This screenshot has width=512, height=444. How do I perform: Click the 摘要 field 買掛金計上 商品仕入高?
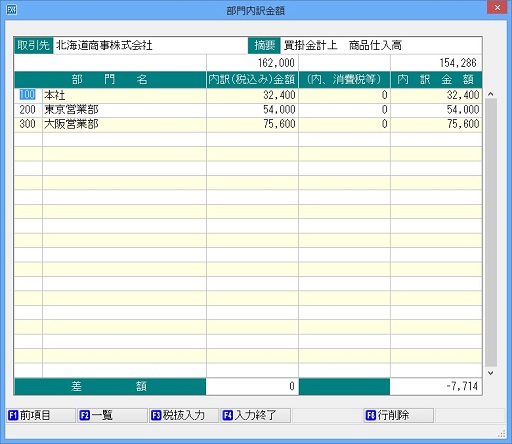[x=381, y=45]
